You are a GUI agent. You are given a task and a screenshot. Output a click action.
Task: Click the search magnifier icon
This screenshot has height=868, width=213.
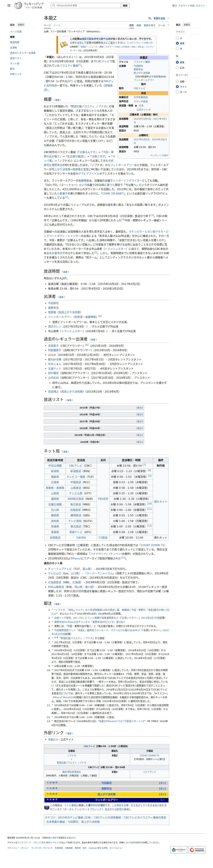54,5
